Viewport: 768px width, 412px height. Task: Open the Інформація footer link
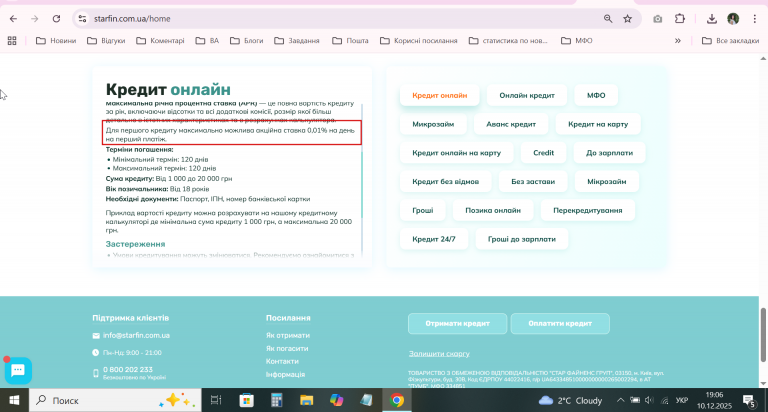pos(285,374)
